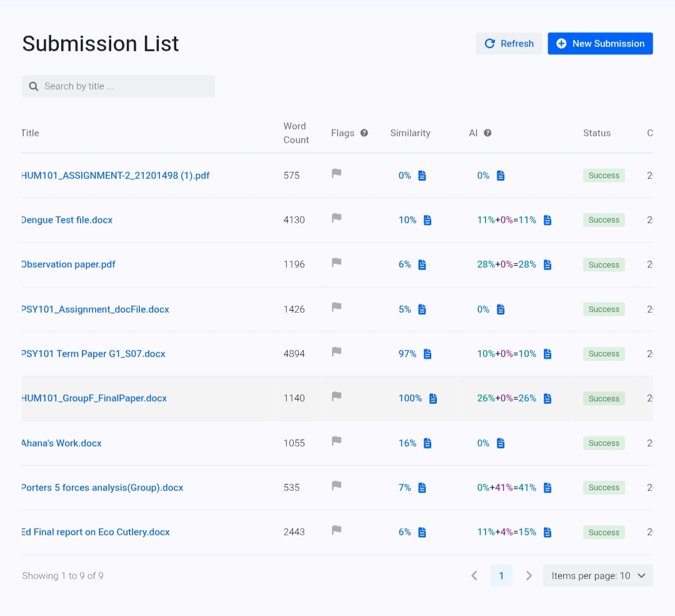Open AI report for Porters 5 forces analysis
This screenshot has height=616, width=675.
pos(547,488)
